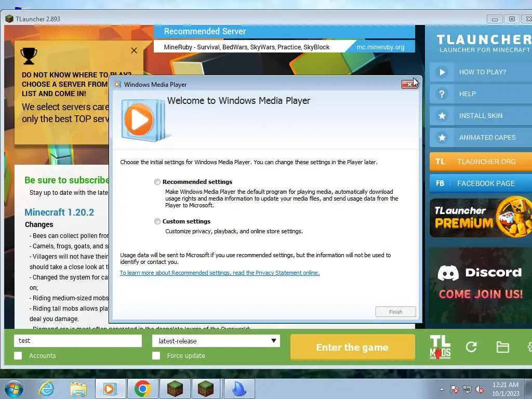
Task: Enable the Force update checkbox
Action: click(x=156, y=355)
